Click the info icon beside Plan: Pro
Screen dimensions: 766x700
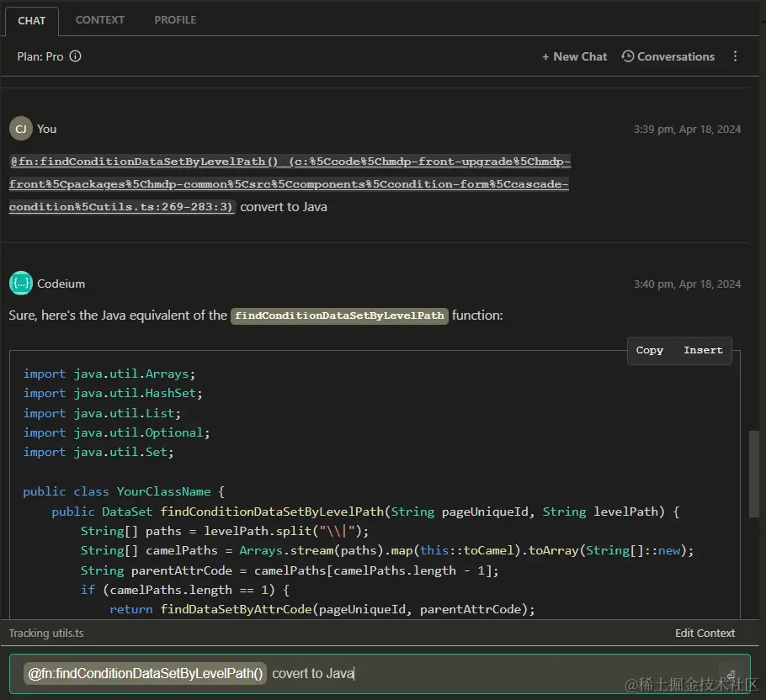pyautogui.click(x=75, y=56)
